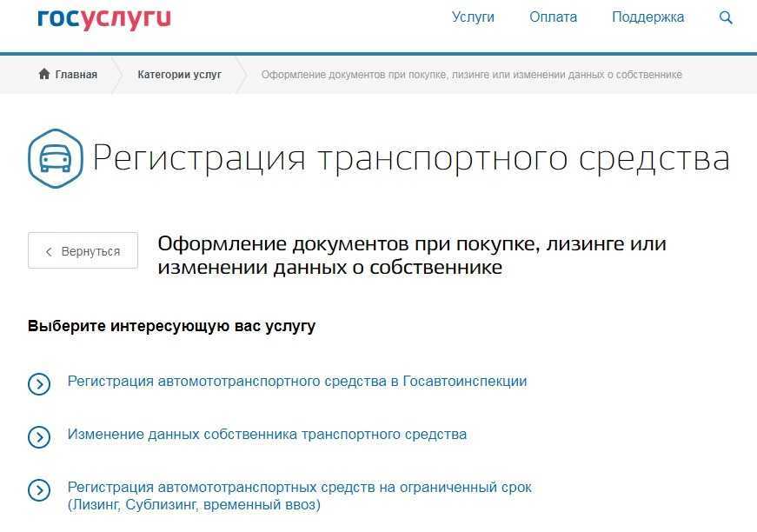Viewport: 757px width, 532px height.
Task: Click the car hexagon icon
Action: click(56, 158)
